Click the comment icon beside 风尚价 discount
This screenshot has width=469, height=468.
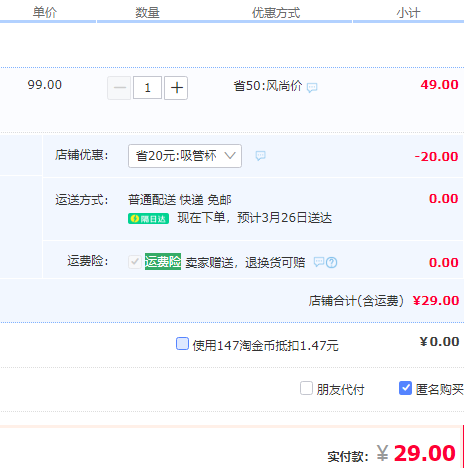pyautogui.click(x=312, y=87)
